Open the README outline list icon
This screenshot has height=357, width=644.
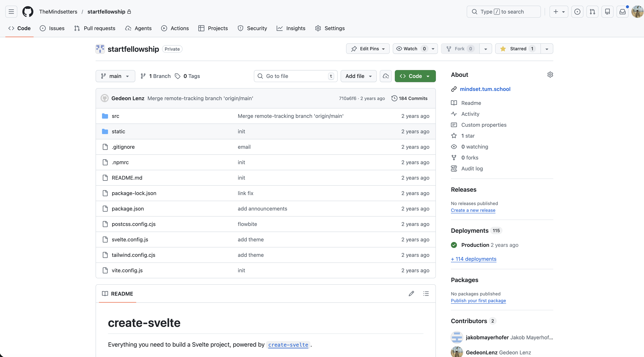point(426,294)
